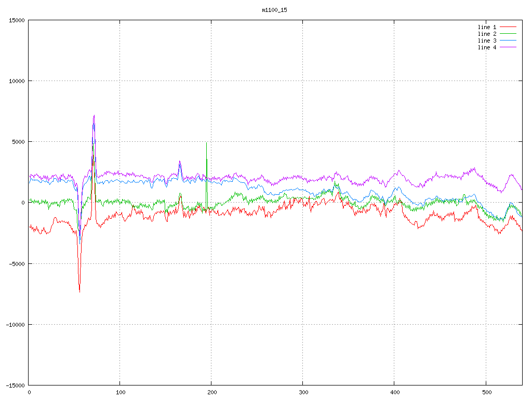This screenshot has height=399, width=532.
Task: Click the lowest point of the red trough
Action: tap(79, 291)
